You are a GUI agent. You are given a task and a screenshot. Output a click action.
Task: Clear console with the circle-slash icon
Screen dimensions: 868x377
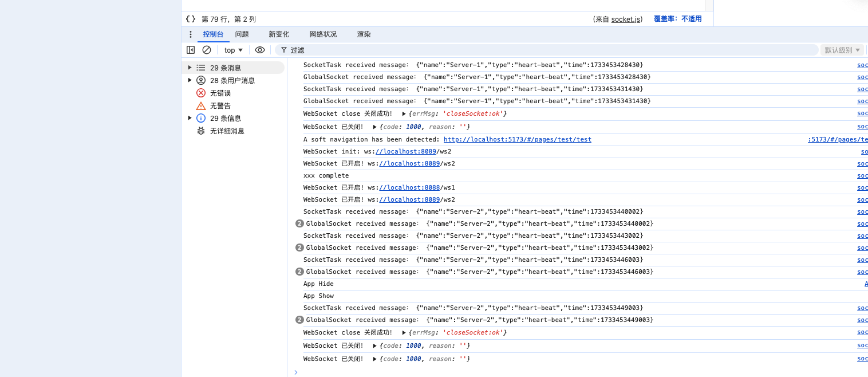(x=207, y=50)
